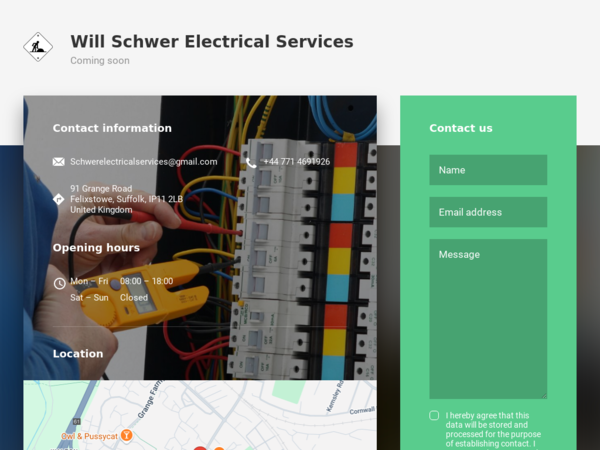Click the address directions diamond icon

pyautogui.click(x=59, y=199)
